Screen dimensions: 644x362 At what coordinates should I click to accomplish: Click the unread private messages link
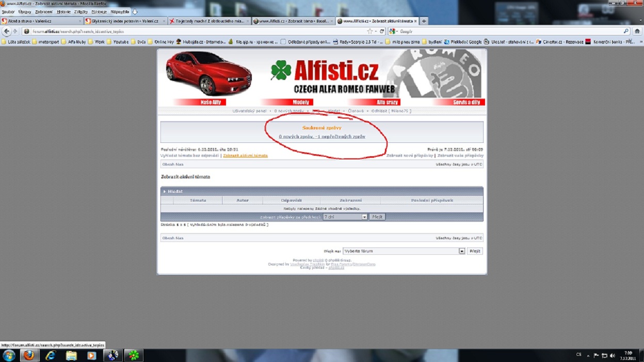point(322,137)
